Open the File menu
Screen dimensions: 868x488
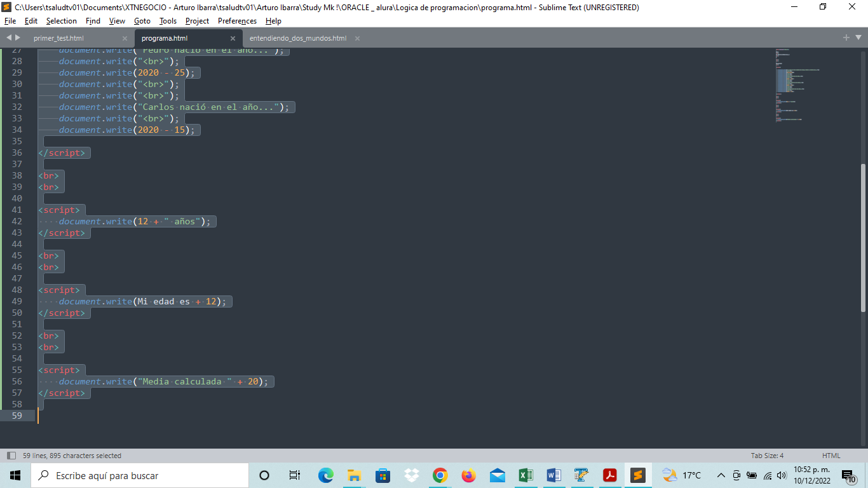click(x=10, y=21)
